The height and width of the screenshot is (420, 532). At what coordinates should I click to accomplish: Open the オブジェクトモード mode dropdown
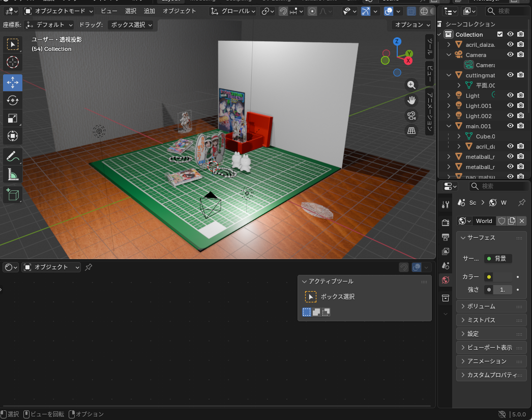pyautogui.click(x=58, y=11)
